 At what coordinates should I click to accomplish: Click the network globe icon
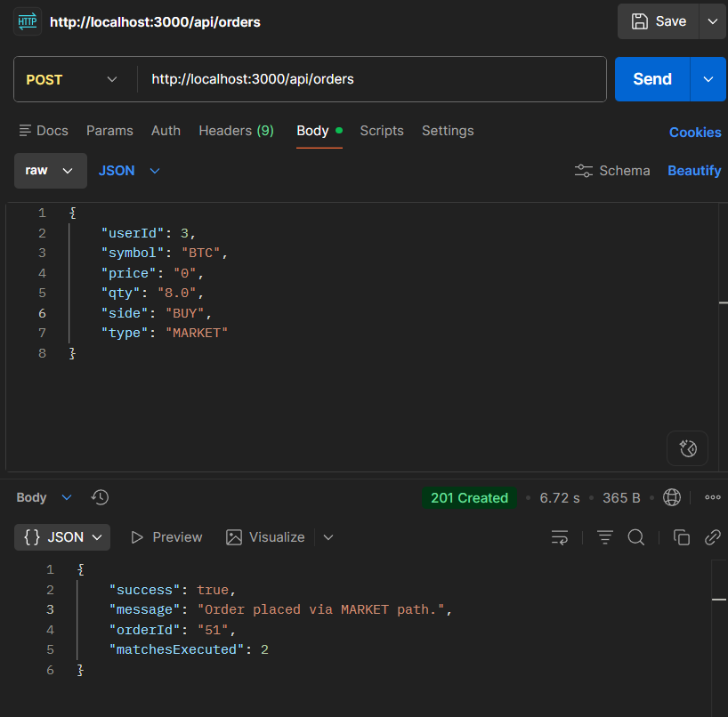(671, 497)
